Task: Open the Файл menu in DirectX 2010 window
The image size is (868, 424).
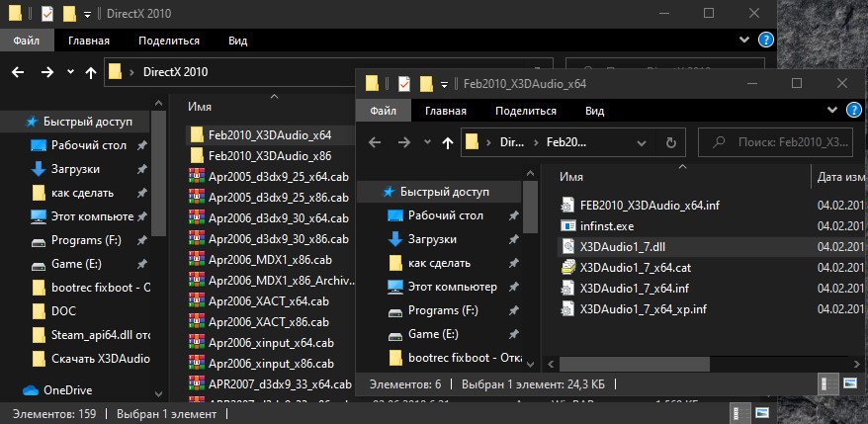Action: tap(27, 41)
